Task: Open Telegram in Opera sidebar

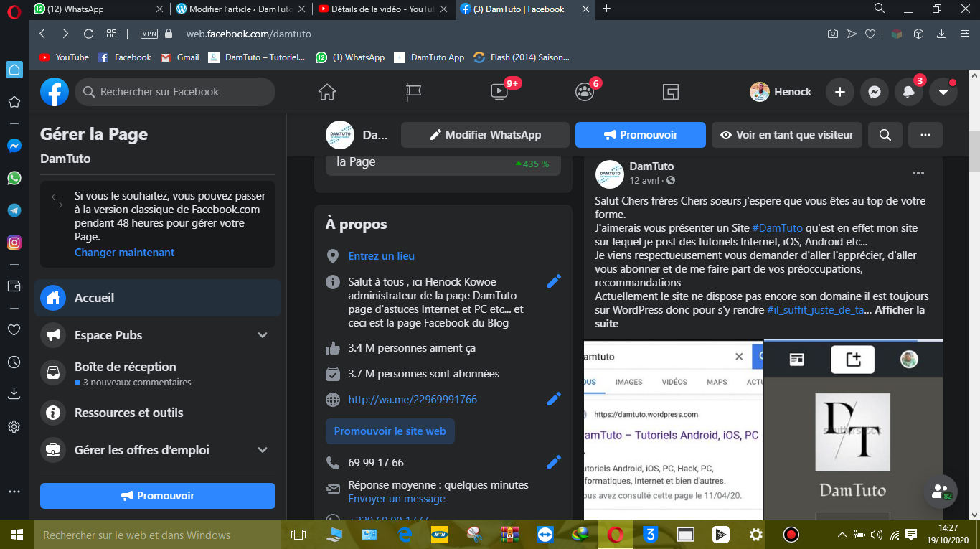Action: (14, 210)
